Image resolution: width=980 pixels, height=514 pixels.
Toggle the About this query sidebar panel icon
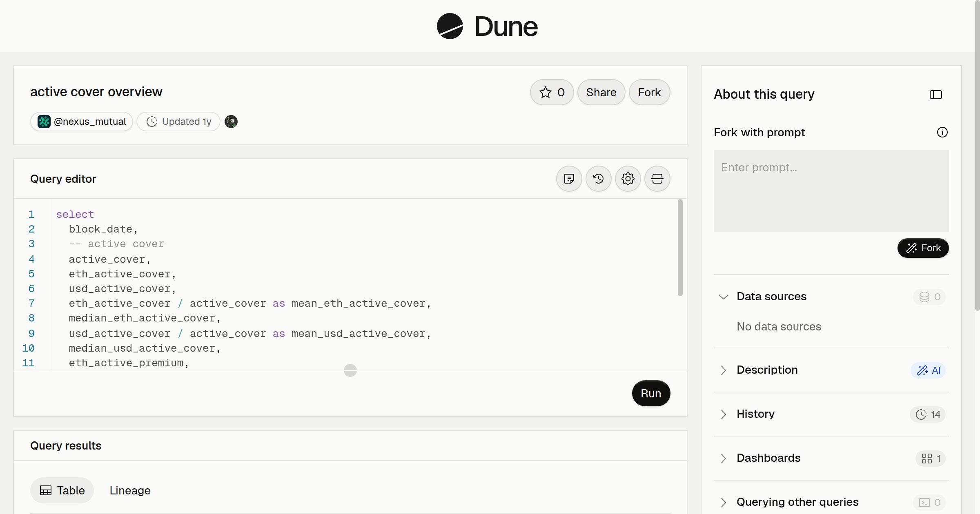[936, 95]
